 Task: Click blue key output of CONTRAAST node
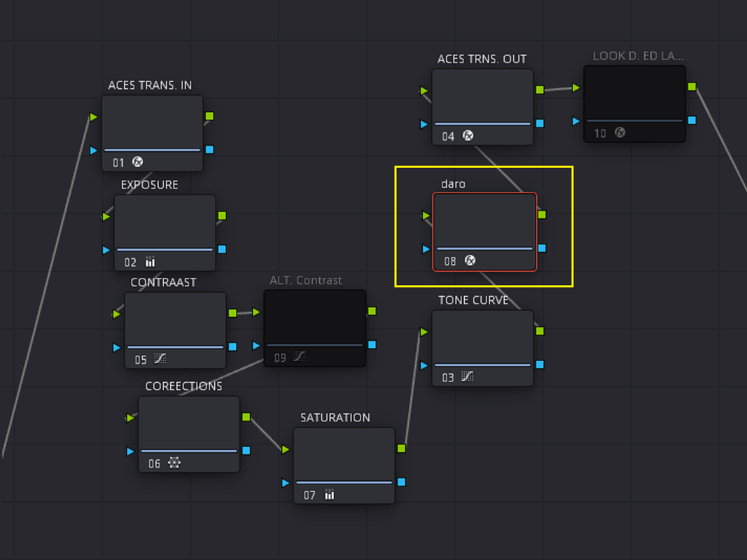click(x=232, y=346)
